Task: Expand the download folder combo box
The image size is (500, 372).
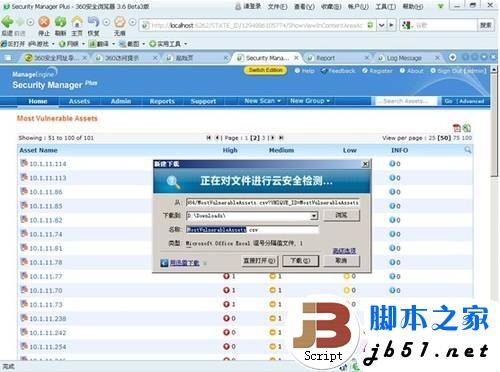Action: [314, 216]
